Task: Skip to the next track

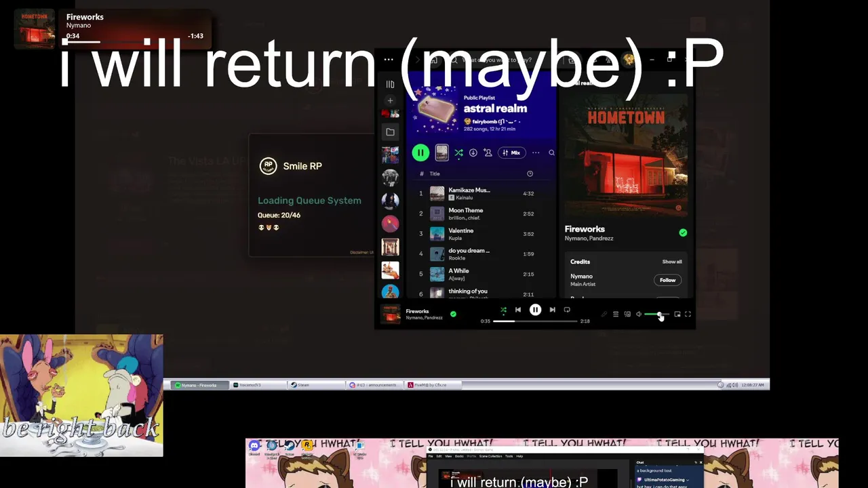Action: coord(552,310)
